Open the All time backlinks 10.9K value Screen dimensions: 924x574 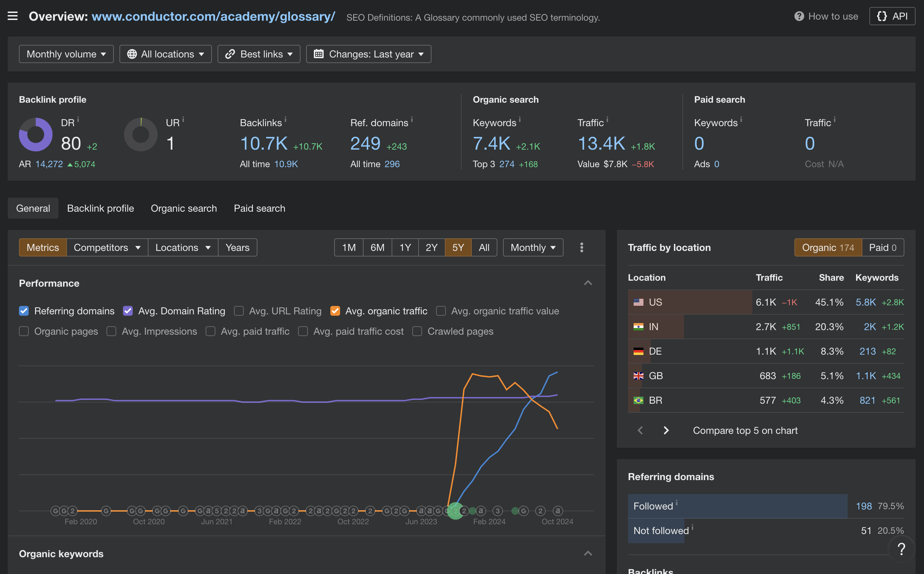point(286,164)
